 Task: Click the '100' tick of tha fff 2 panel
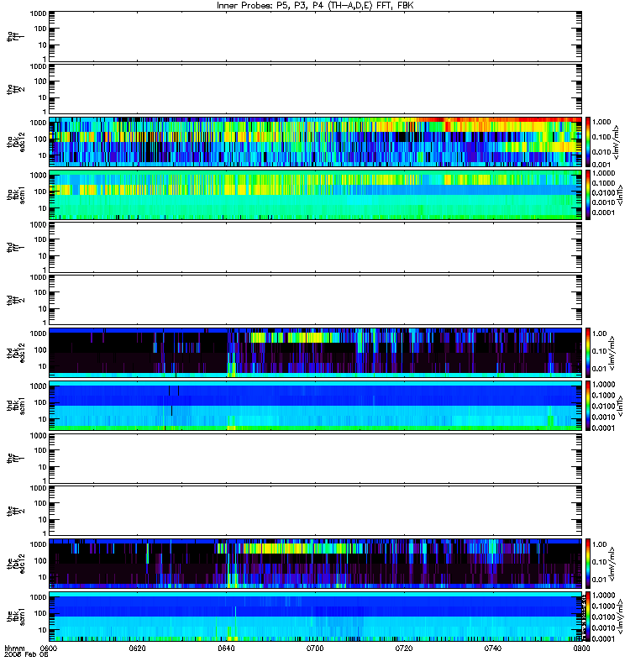[40, 81]
